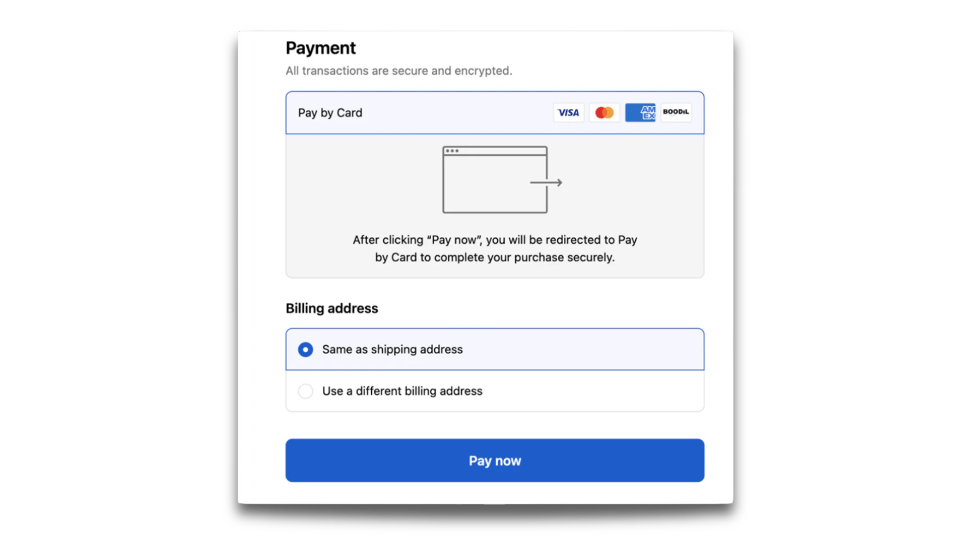Select the 'Use a different billing address' radio button

tap(306, 391)
